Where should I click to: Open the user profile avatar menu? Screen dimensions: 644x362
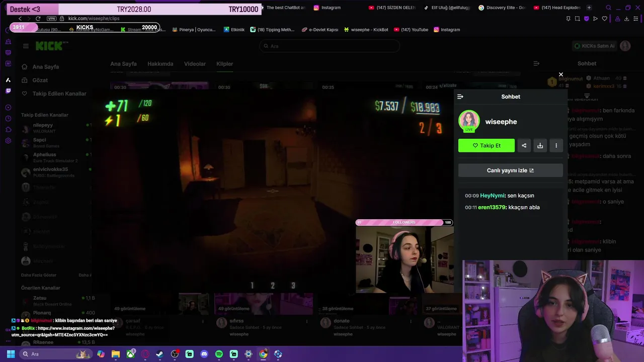tap(625, 46)
